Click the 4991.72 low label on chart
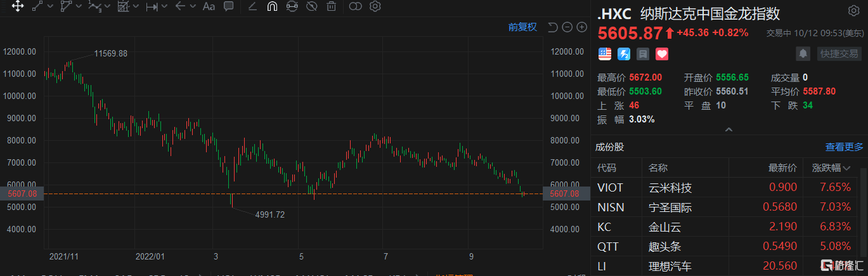 coord(270,215)
